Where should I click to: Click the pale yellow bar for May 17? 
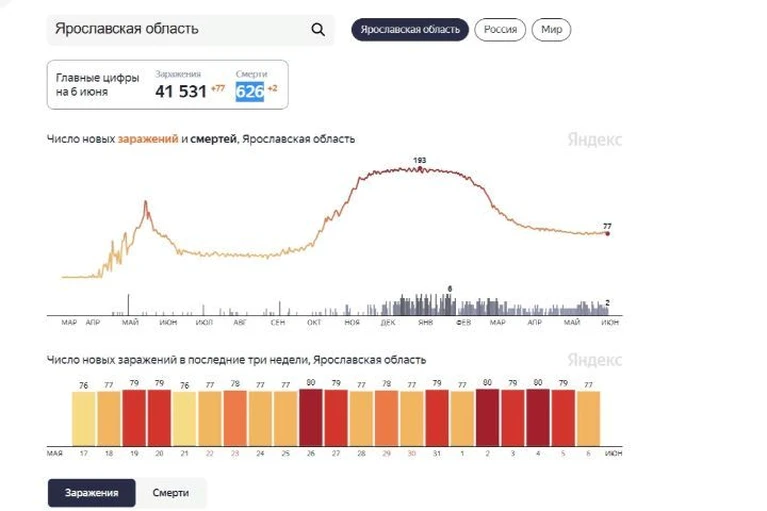pyautogui.click(x=84, y=419)
